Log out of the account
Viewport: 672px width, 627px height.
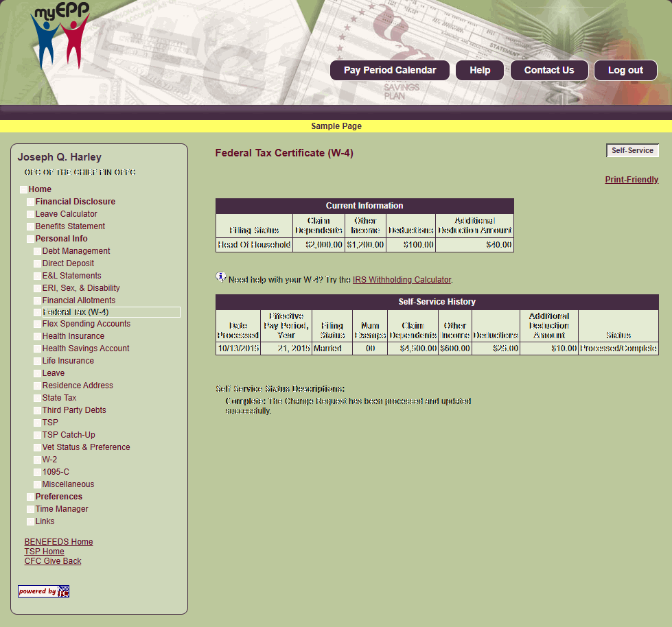coord(625,70)
